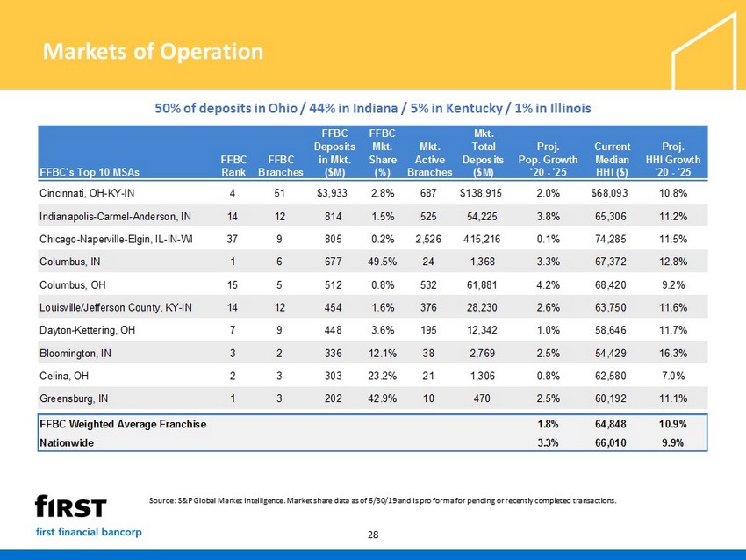Click the "FFBC's Top 10 MSAs" column header
Viewport: 746px width, 560px height.
90,172
